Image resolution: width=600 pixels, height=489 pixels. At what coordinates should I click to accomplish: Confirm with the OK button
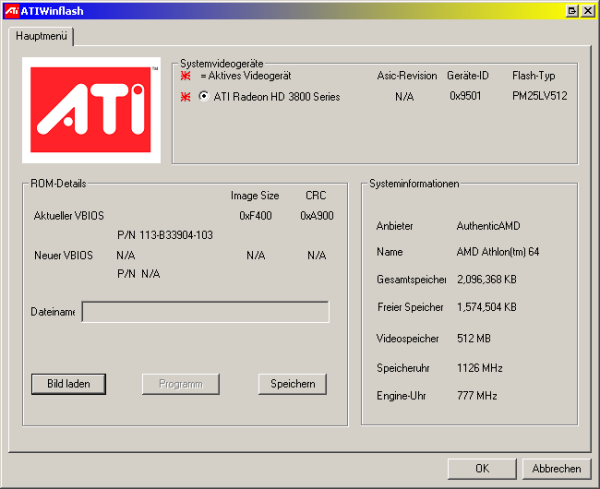(x=482, y=469)
